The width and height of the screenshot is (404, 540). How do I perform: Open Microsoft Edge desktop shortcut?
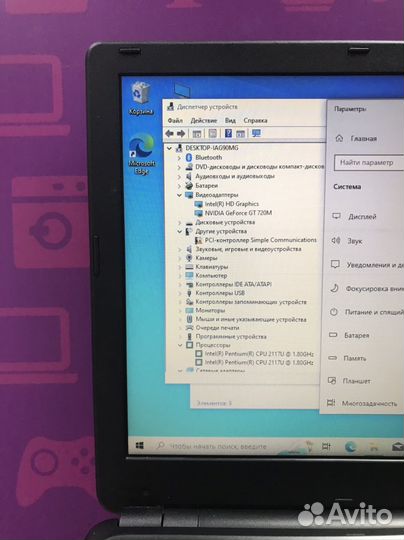click(142, 154)
